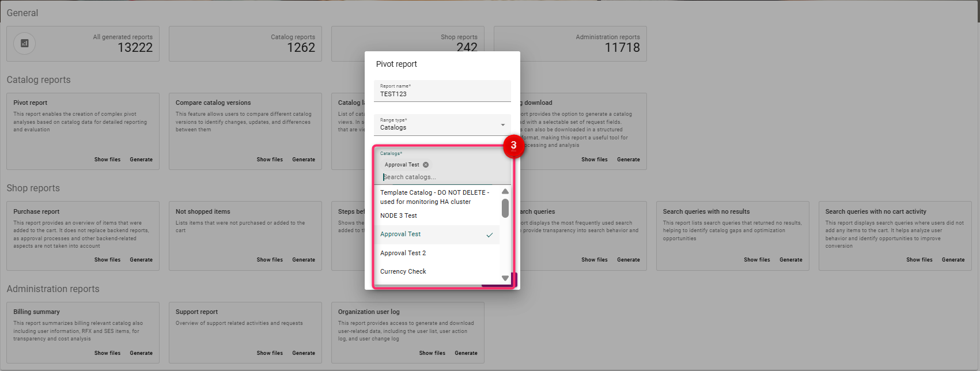980x371 pixels.
Task: Pick NODE 3 Test from the catalog list
Action: (x=399, y=215)
